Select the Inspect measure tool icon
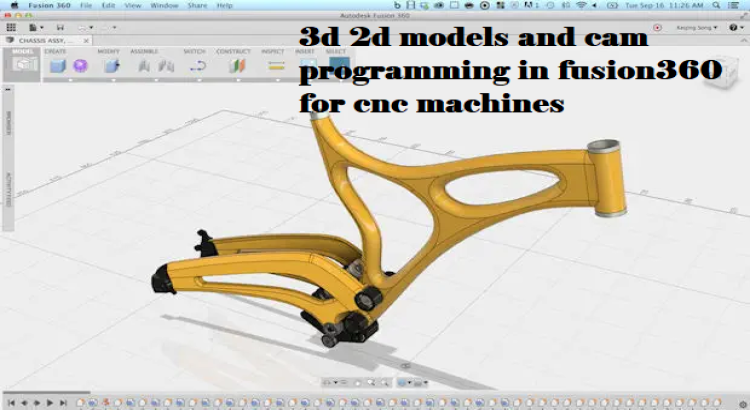Image resolution: width=750 pixels, height=410 pixels. 276,66
